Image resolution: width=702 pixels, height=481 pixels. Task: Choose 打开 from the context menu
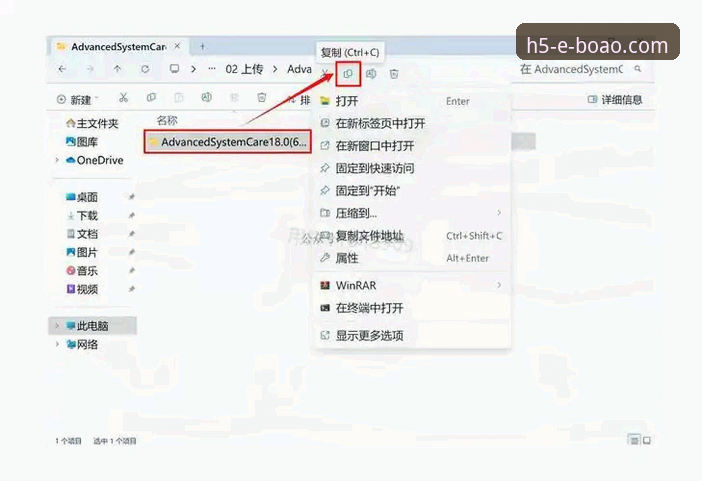(412, 101)
